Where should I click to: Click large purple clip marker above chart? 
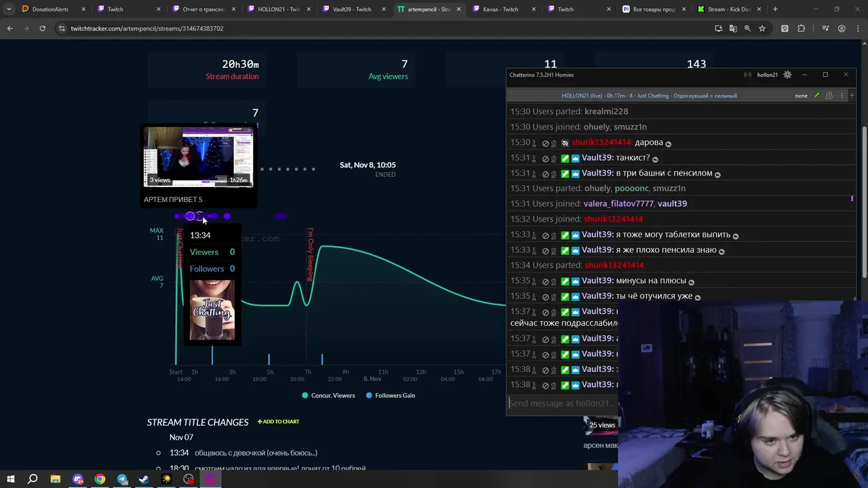(x=190, y=216)
